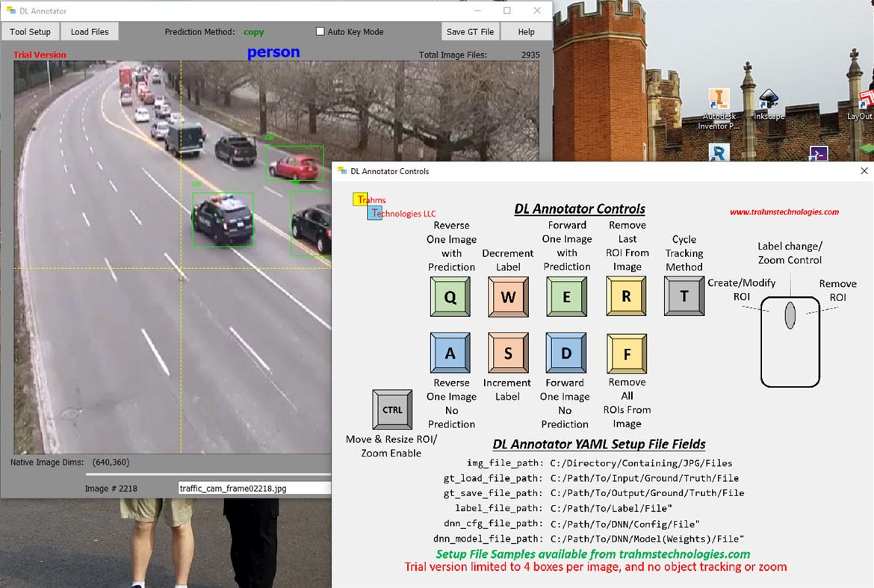Click the T Cycle Tracking Method key icon

[x=684, y=297]
